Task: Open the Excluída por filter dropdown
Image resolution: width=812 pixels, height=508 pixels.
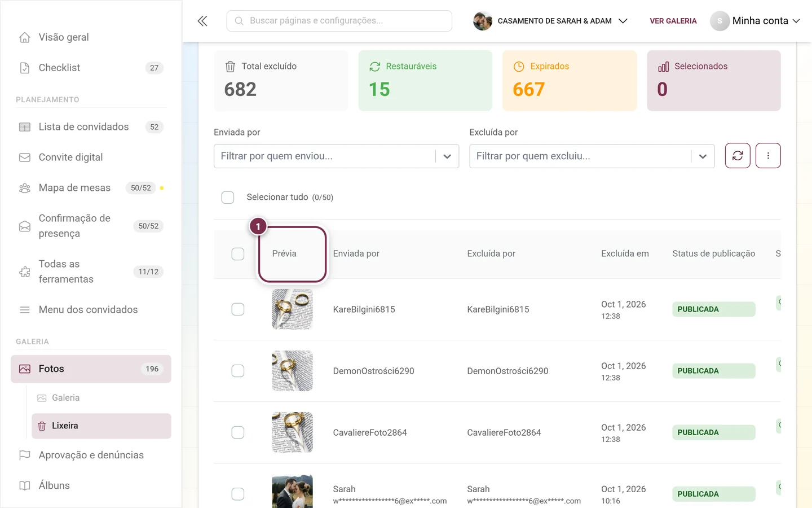Action: (x=592, y=156)
